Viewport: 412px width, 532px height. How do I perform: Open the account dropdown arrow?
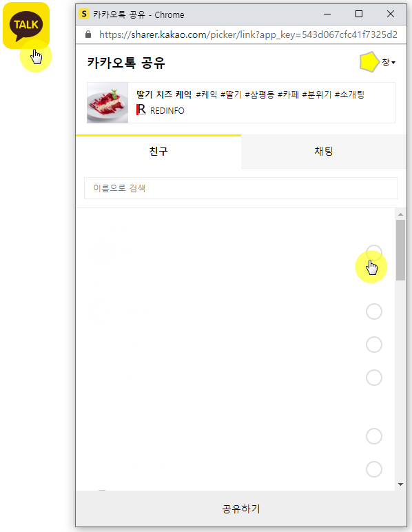tap(393, 63)
